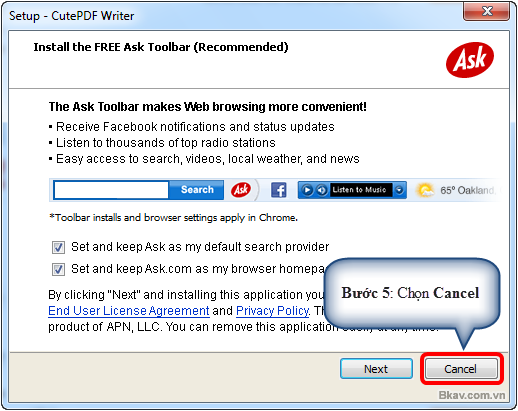Click the Install the FREE Ask Toolbar heading
This screenshot has height=411, width=518.
161,47
